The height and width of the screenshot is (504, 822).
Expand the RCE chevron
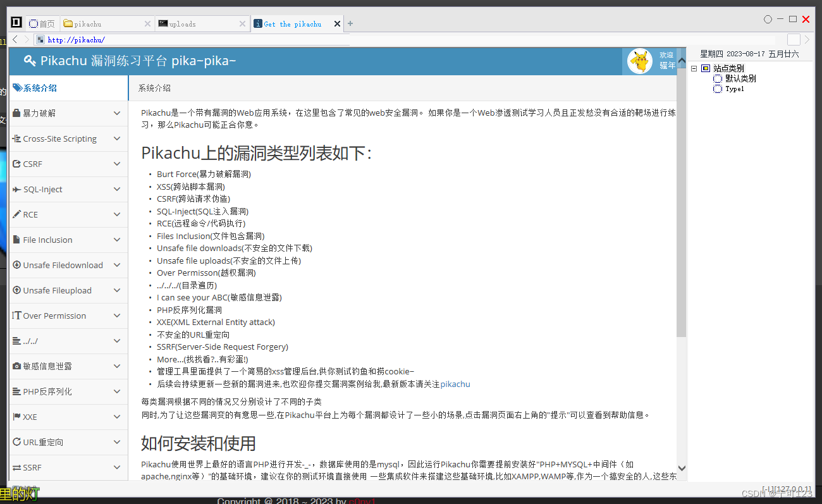117,214
